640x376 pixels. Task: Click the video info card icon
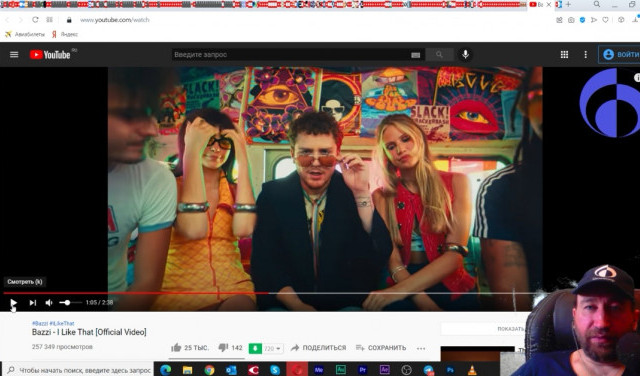pyautogui.click(x=637, y=77)
